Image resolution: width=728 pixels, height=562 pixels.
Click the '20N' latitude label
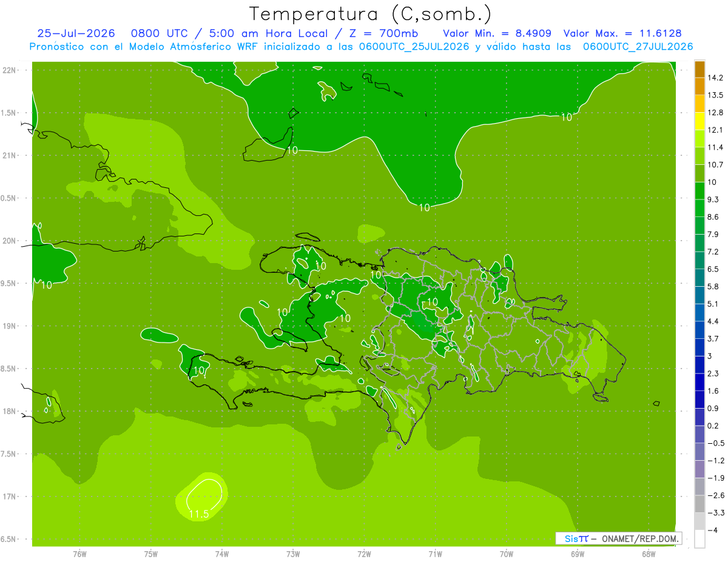click(x=9, y=241)
